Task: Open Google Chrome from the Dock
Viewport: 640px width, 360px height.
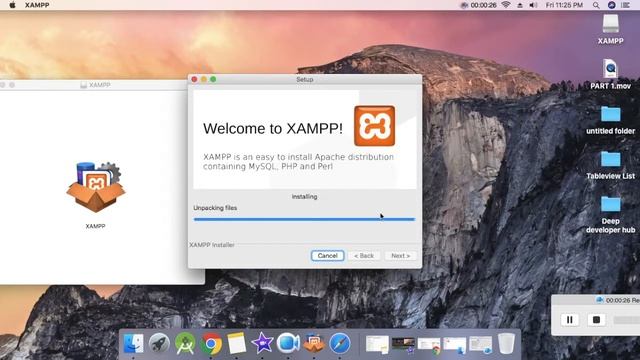Action: (211, 343)
